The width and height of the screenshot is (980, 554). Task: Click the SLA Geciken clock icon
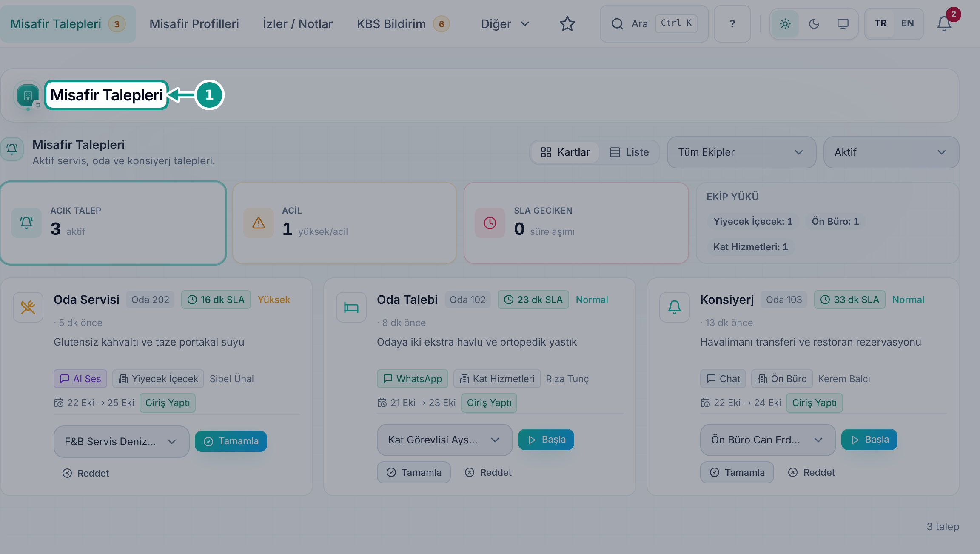(490, 223)
